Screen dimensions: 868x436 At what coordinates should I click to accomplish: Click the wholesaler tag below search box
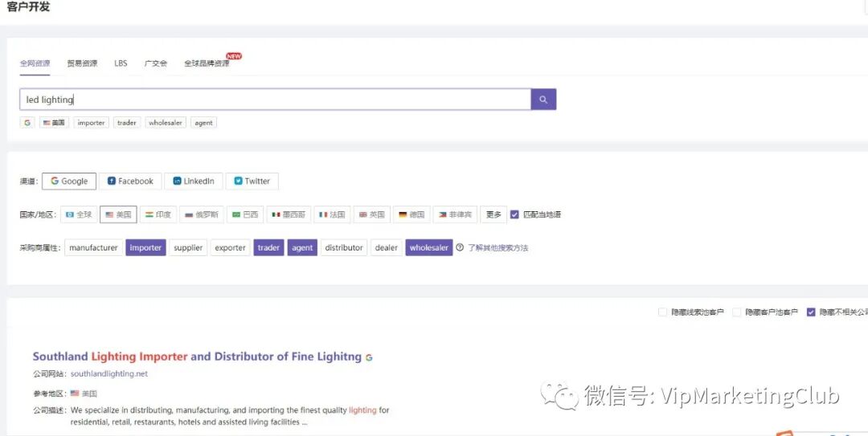coord(166,123)
